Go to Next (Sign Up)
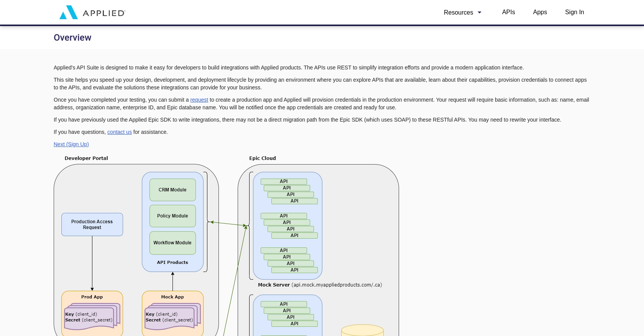644x336 pixels. tap(71, 144)
